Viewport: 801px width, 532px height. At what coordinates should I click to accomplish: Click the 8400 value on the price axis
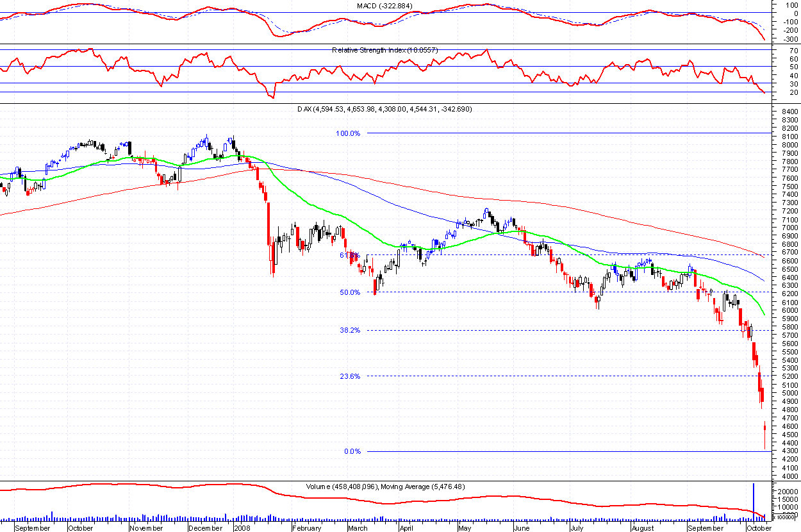tap(789, 112)
